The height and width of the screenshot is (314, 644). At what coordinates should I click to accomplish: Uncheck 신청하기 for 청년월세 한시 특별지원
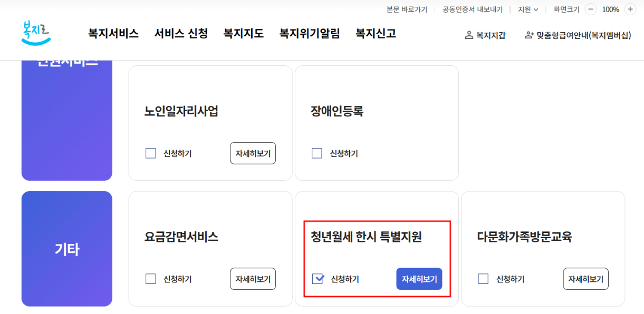(317, 278)
